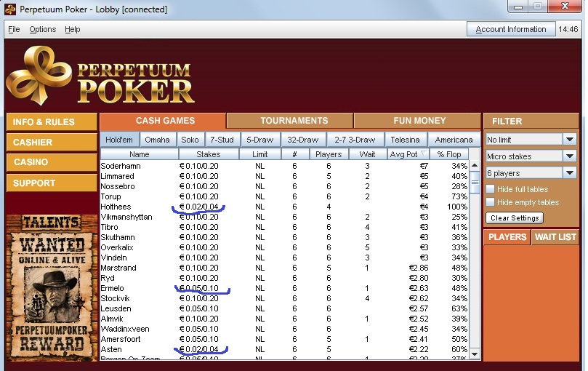Switch to the Players panel tab
This screenshot has height=371, width=588.
[x=507, y=237]
